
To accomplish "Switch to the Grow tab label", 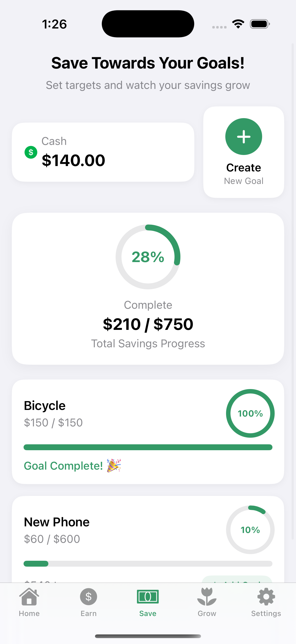I will pos(207,614).
